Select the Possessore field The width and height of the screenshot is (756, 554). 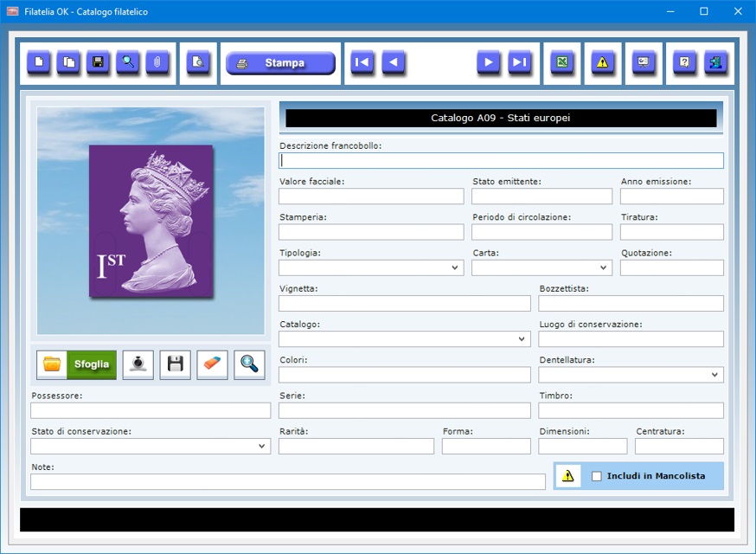[x=151, y=410]
